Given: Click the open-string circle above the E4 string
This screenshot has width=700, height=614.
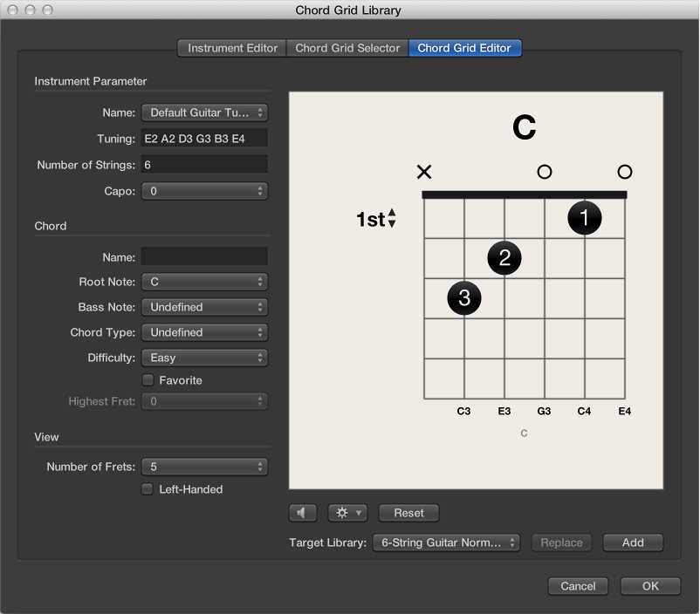Looking at the screenshot, I should (x=624, y=172).
